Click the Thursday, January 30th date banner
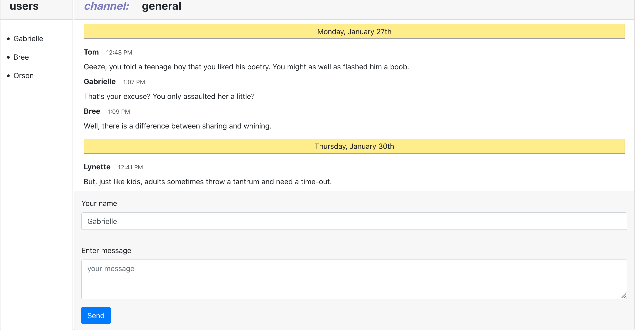 click(354, 146)
